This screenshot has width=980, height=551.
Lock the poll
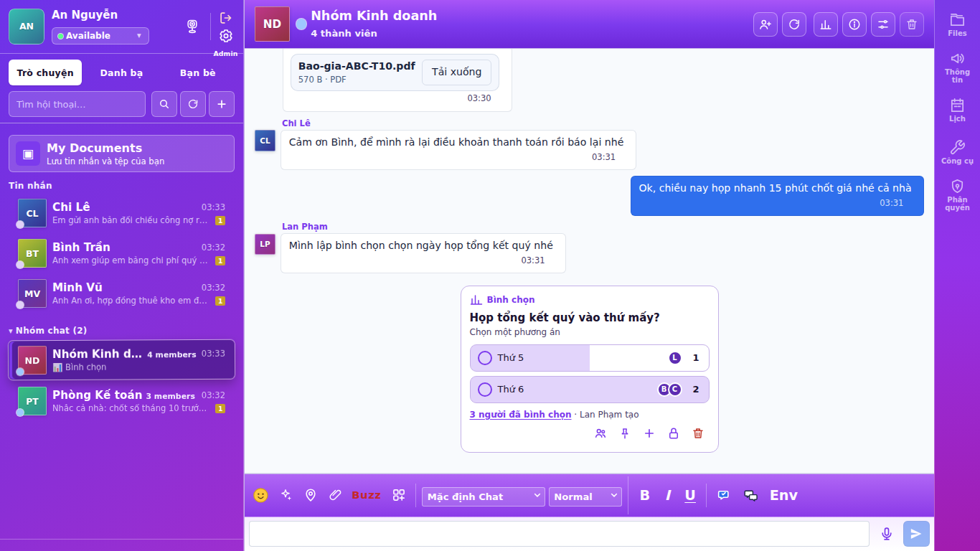tap(674, 433)
